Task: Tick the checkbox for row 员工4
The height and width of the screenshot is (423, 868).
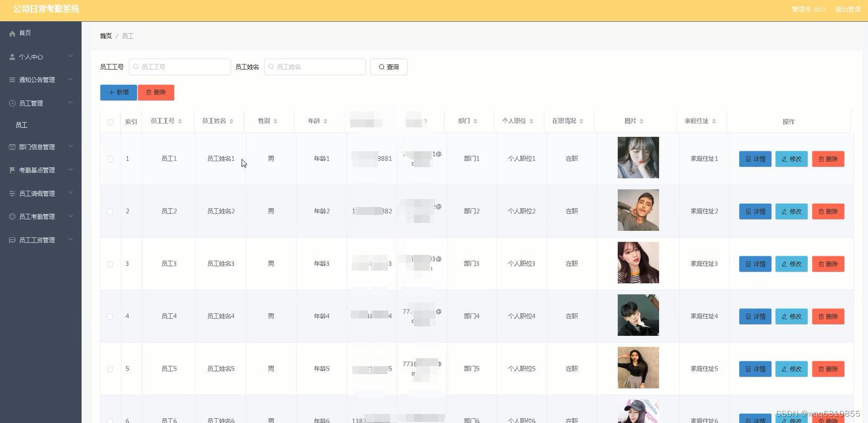Action: [110, 317]
